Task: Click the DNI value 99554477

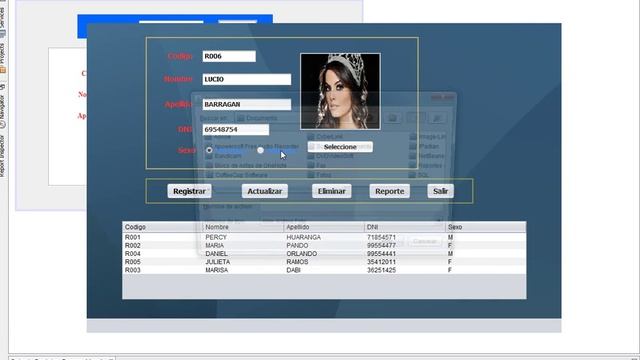Action: (x=405, y=245)
